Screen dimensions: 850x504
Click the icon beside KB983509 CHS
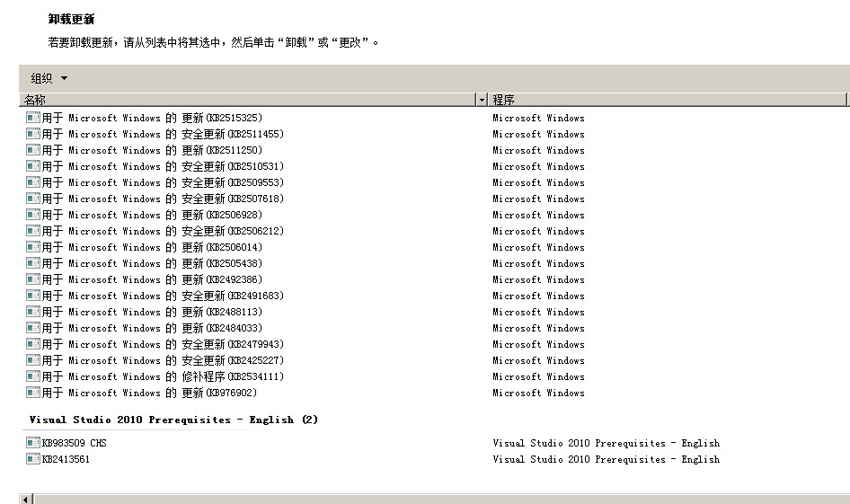33,443
